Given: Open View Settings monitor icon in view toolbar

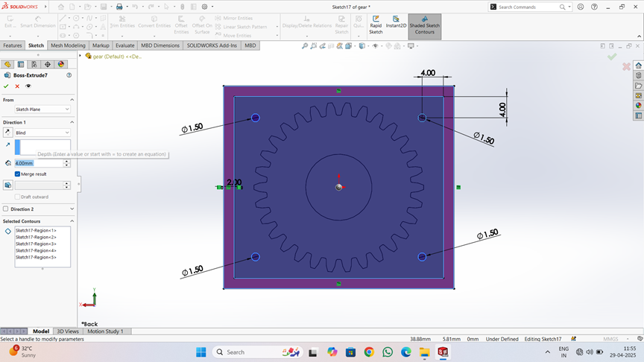Looking at the screenshot, I should click(411, 46).
